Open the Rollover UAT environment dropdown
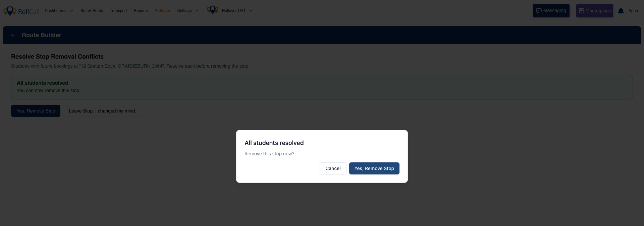 (x=237, y=11)
